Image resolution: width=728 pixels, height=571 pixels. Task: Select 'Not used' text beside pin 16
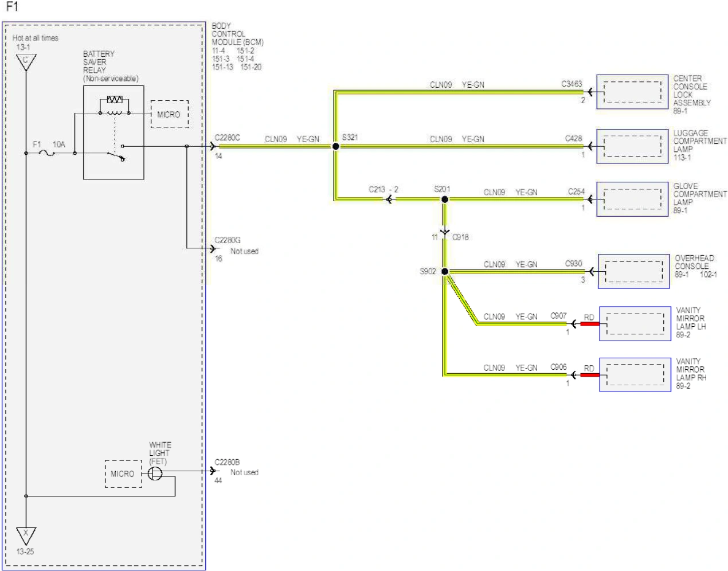244,251
